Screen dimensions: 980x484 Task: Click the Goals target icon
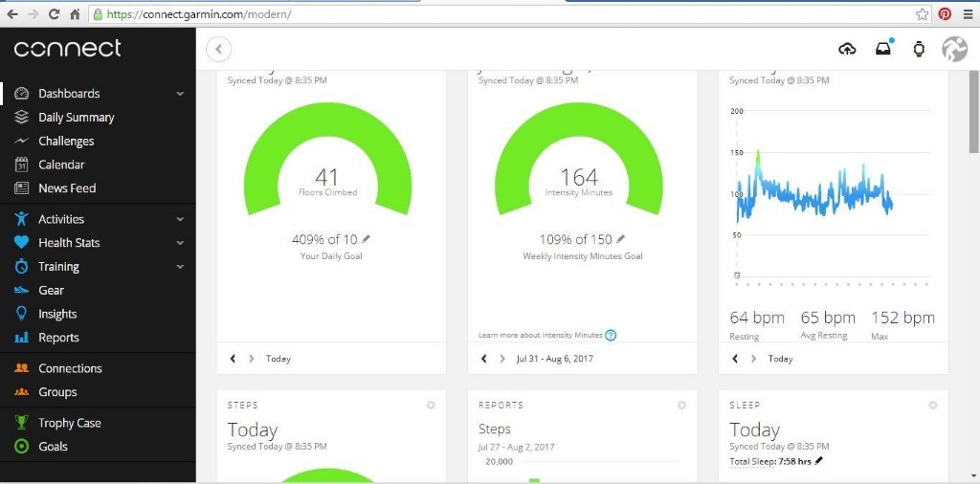point(22,447)
